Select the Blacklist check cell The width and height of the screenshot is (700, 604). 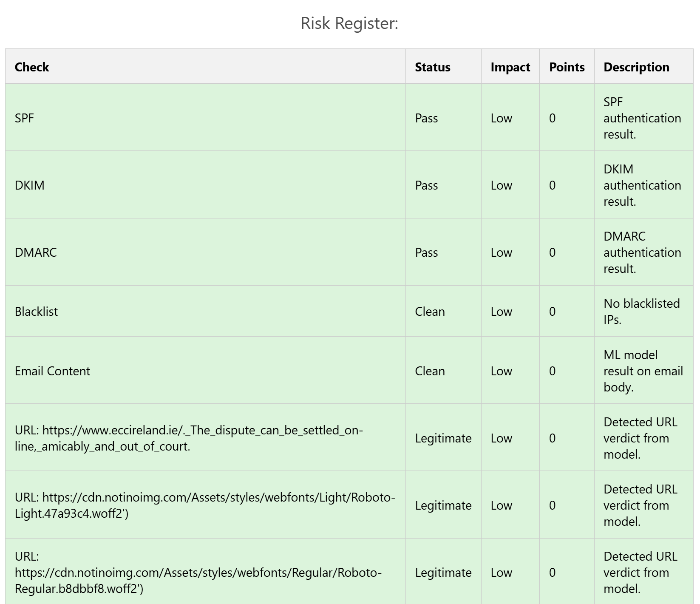point(37,312)
